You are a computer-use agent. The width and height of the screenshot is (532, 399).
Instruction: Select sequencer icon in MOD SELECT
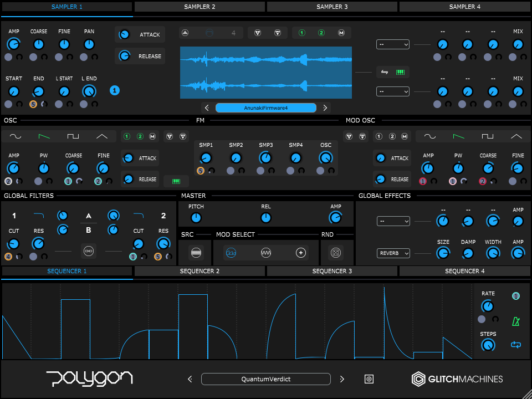point(231,253)
